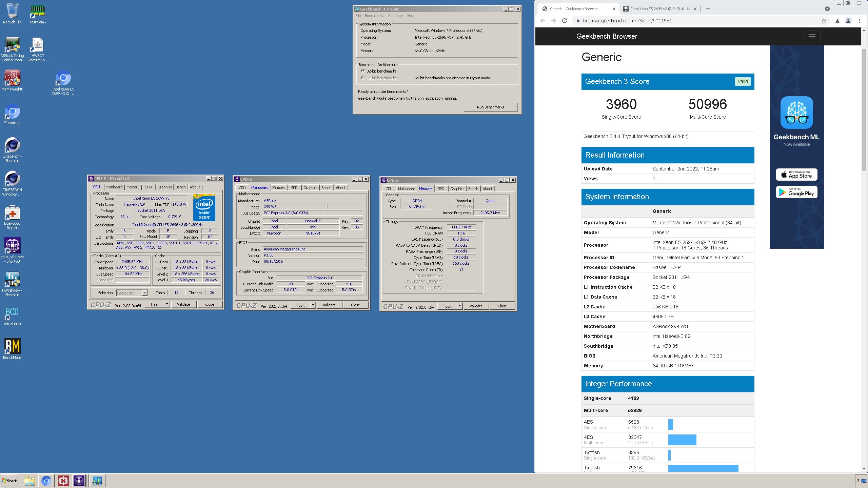Click the browser address bar URL
Screen dimensions: 868x488
coord(627,21)
